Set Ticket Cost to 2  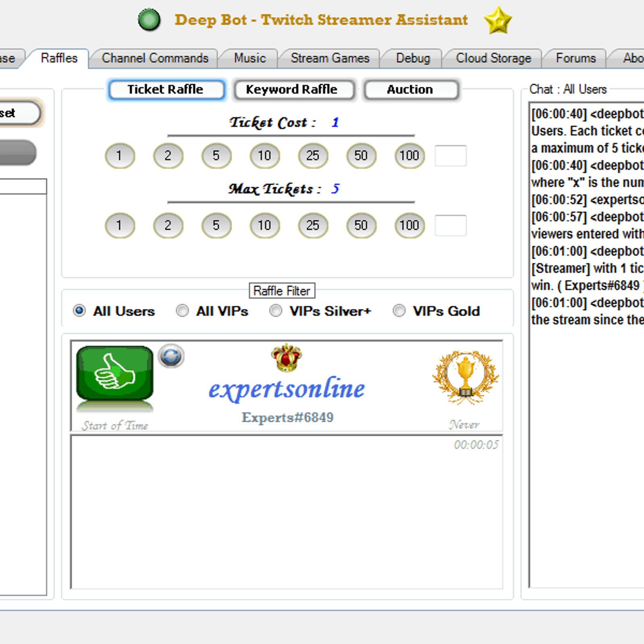pos(168,156)
